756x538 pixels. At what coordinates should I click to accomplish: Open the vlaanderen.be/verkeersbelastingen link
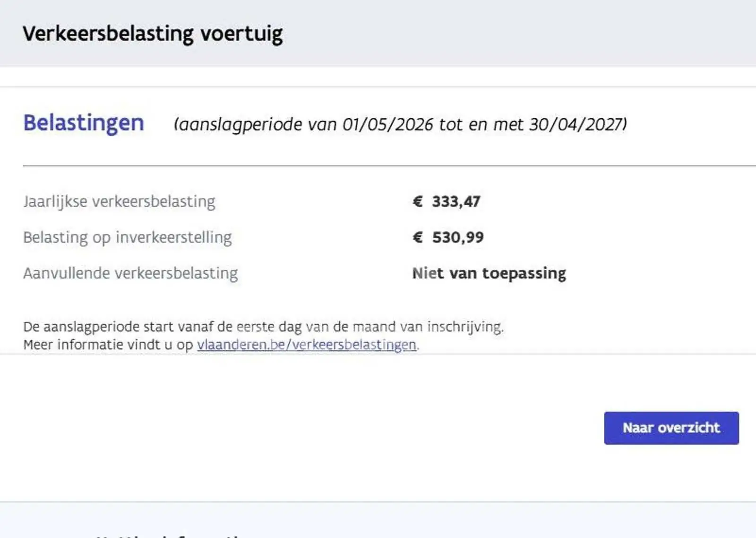pyautogui.click(x=307, y=345)
